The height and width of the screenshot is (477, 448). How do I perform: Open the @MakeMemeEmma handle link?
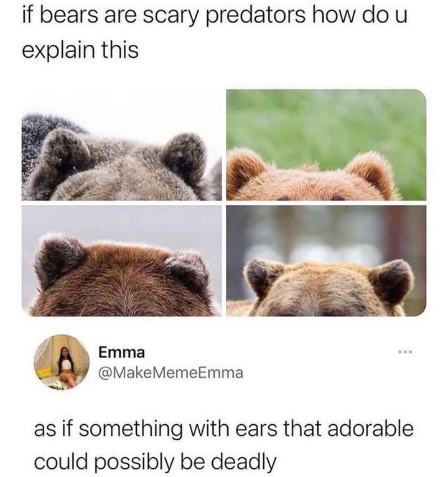170,372
